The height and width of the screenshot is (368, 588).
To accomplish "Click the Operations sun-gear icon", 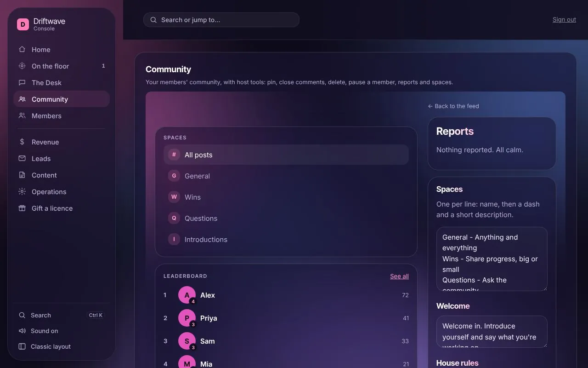I will click(x=22, y=191).
